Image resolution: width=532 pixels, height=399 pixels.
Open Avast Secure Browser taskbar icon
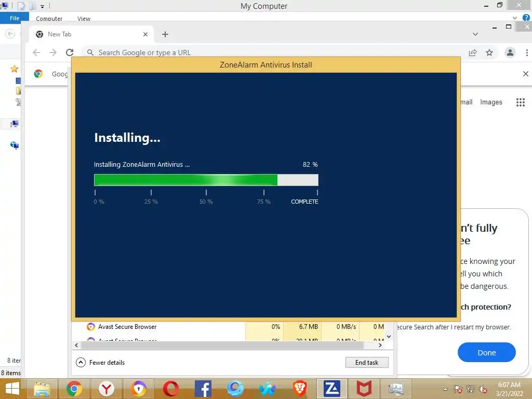pos(138,389)
